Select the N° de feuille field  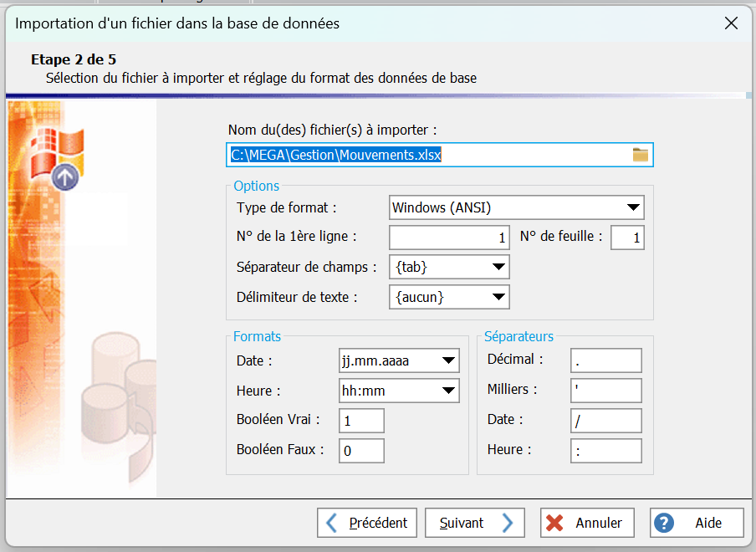627,238
